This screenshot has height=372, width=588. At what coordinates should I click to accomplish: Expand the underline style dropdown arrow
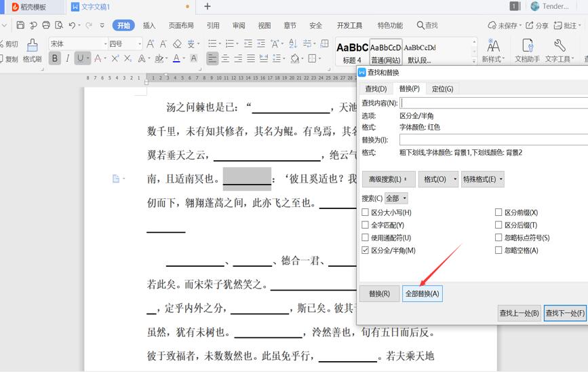[x=87, y=58]
